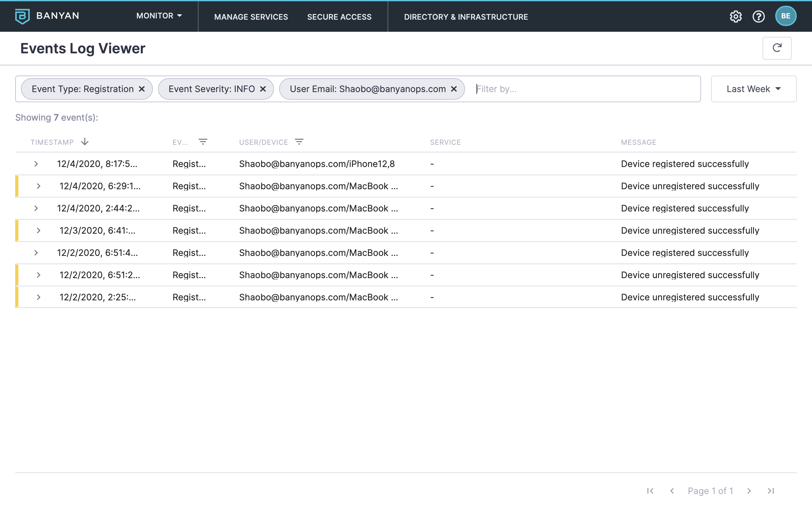Expand the 12/2/2020 6:51:4 event row
Screen dimensions: 812x508
(36, 253)
